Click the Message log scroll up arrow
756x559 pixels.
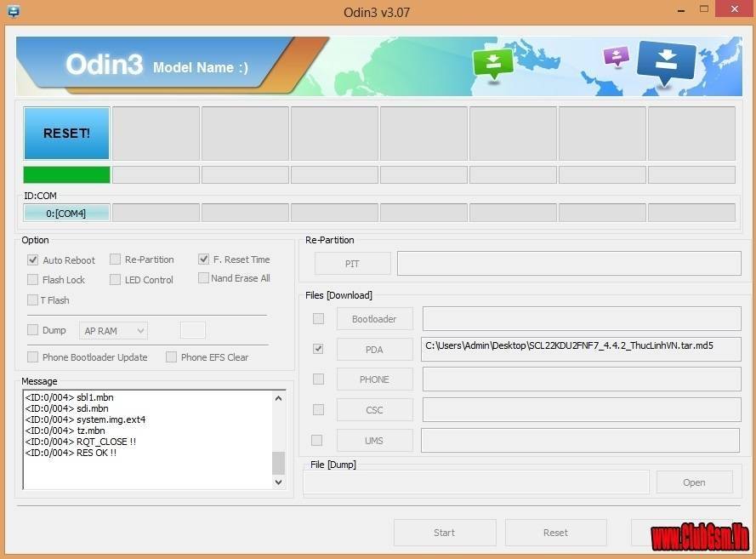tap(278, 398)
